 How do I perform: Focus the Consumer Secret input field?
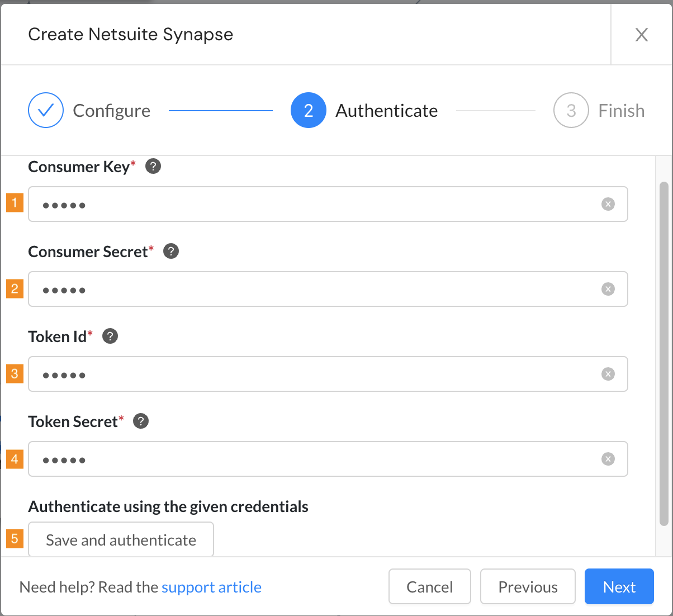click(328, 289)
